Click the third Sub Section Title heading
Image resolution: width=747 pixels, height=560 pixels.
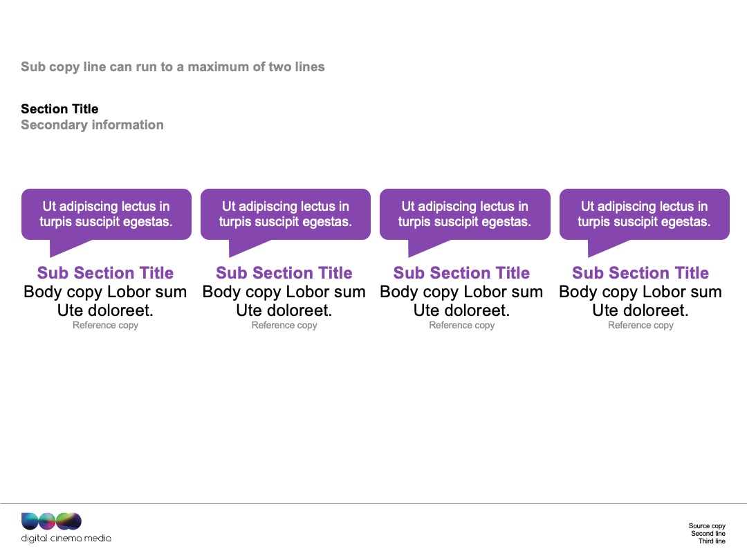(461, 273)
